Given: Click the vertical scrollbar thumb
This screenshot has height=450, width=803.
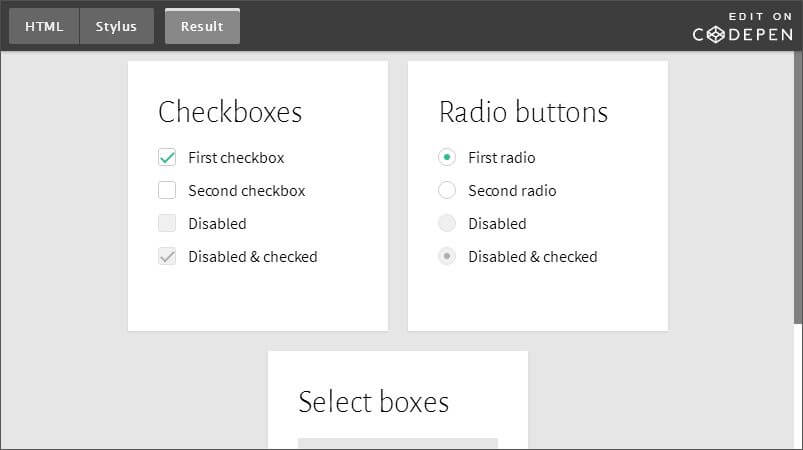Looking at the screenshot, I should tap(797, 190).
